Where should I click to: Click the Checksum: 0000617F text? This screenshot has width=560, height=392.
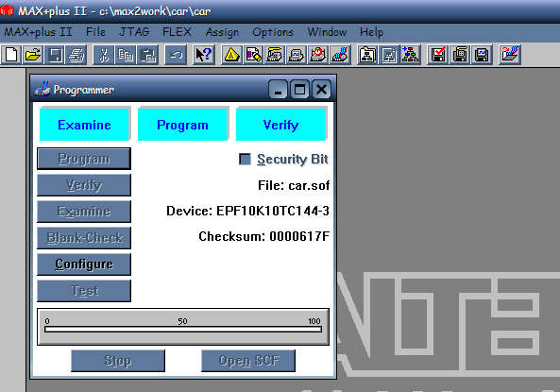(x=263, y=236)
